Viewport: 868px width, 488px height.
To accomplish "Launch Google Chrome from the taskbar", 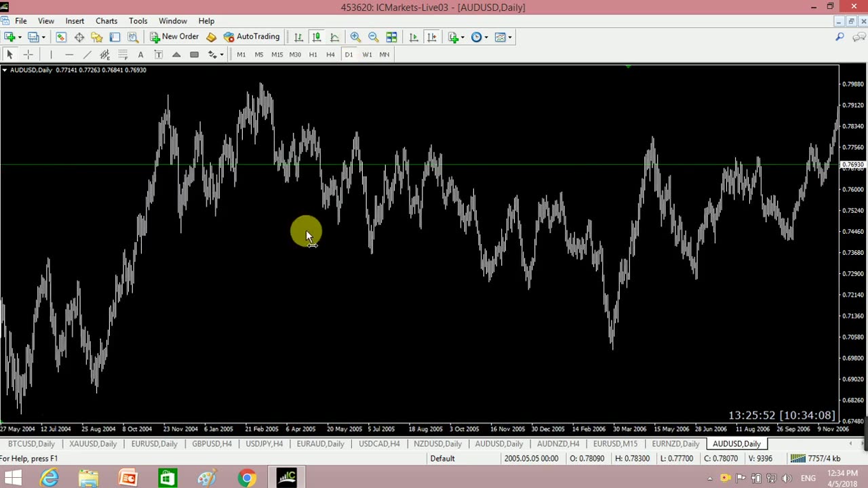I will click(247, 479).
